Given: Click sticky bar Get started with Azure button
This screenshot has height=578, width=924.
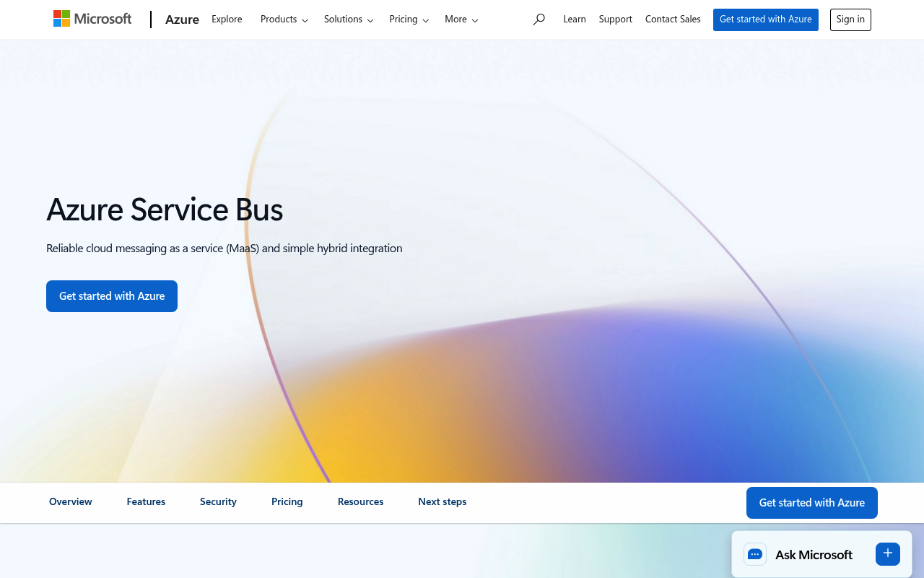Looking at the screenshot, I should click(x=812, y=503).
